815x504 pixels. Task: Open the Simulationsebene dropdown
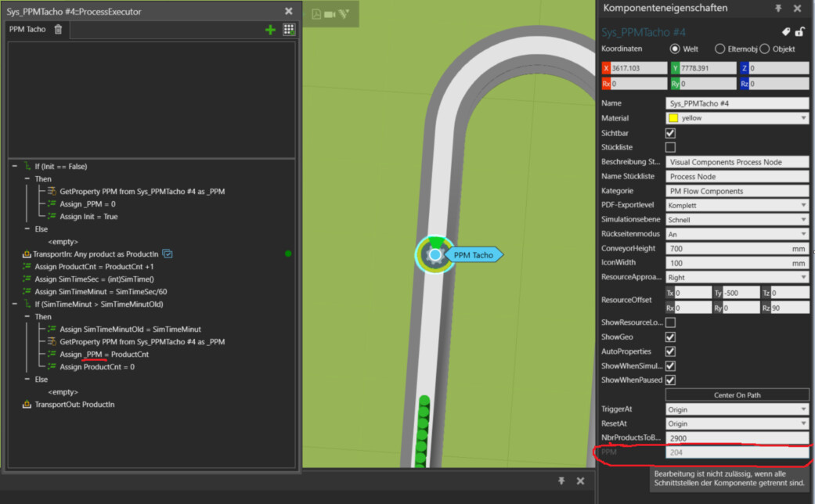803,220
